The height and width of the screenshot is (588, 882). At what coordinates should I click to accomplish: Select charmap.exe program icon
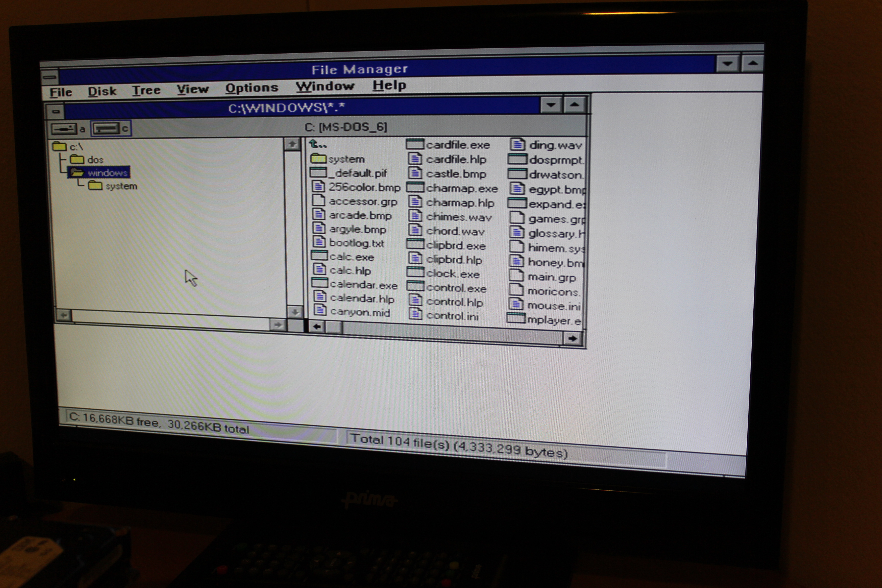[415, 188]
